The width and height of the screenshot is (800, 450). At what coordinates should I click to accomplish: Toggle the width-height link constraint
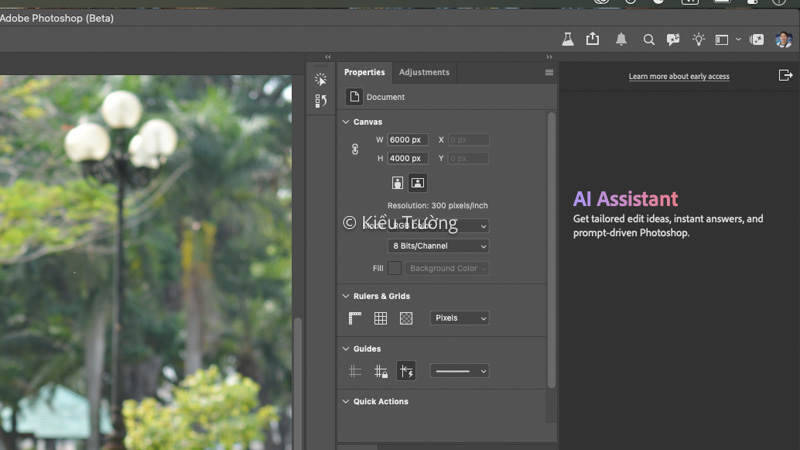coord(355,149)
